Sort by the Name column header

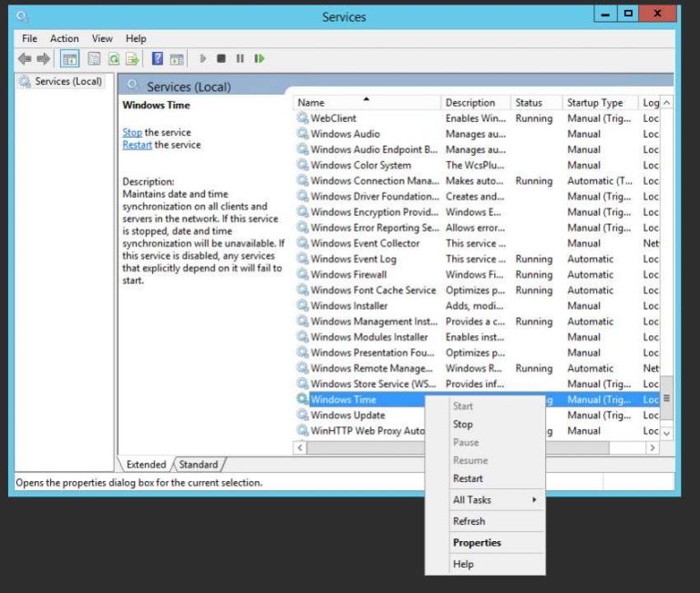(366, 103)
